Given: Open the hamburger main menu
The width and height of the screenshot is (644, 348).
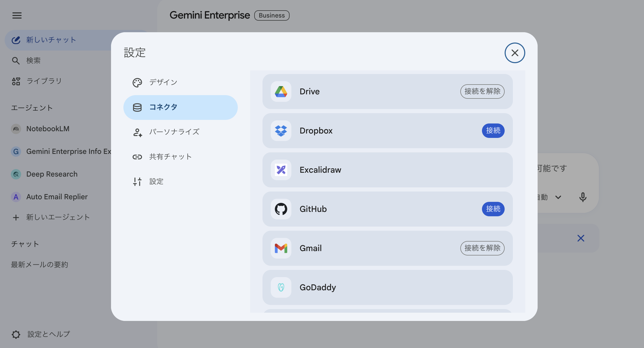Looking at the screenshot, I should pos(17,15).
